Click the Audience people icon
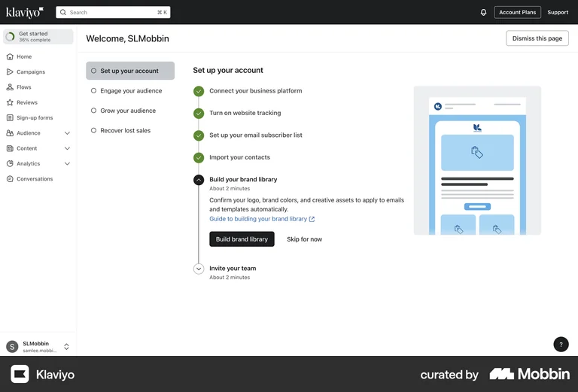 coord(10,133)
